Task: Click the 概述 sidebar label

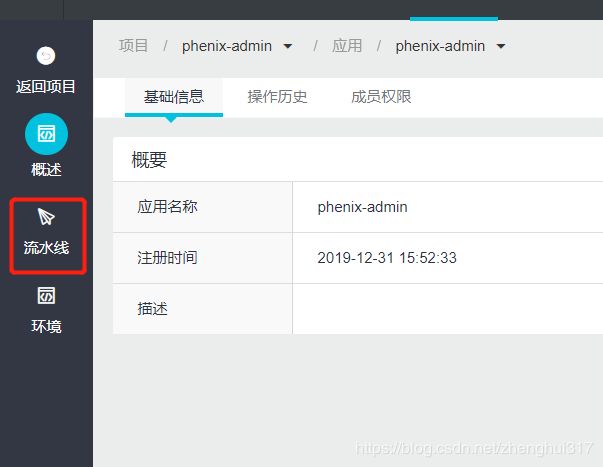Action: click(46, 169)
